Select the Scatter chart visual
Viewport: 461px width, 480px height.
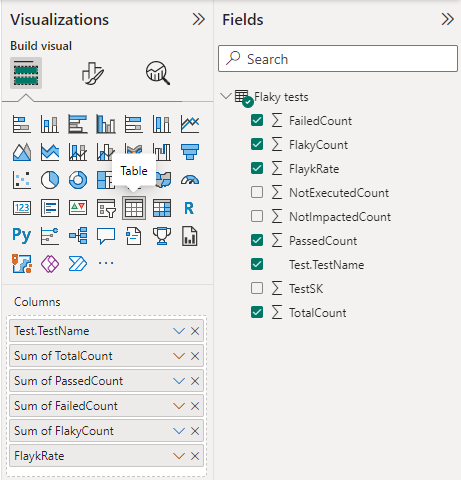tap(22, 180)
